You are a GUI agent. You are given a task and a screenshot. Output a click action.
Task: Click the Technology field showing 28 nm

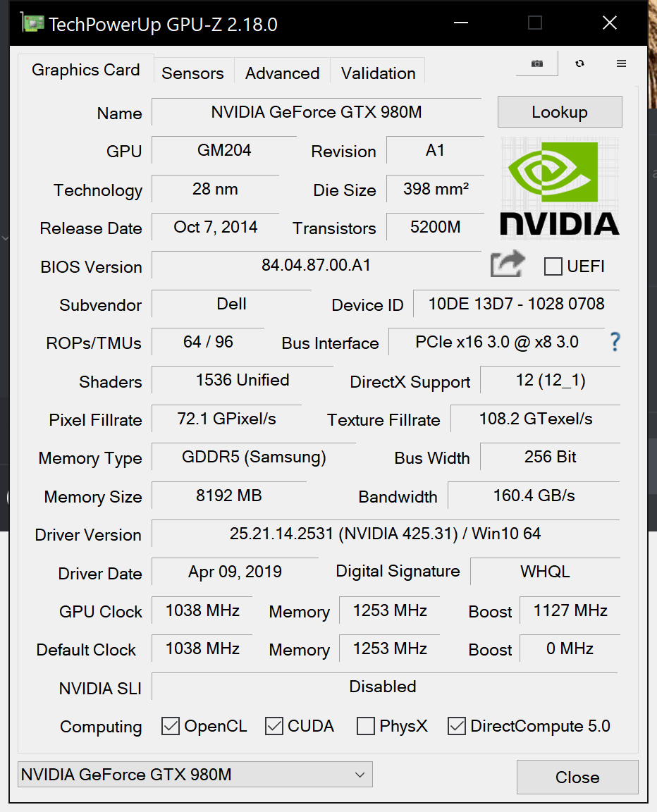216,188
